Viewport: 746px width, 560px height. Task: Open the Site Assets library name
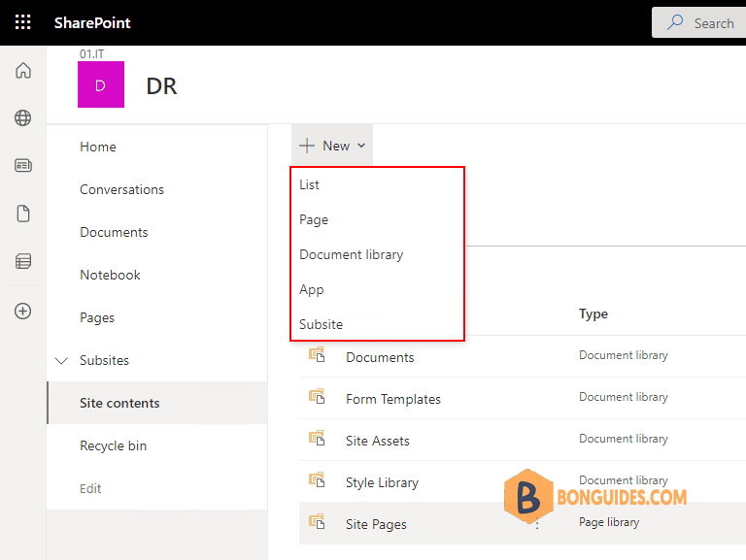378,442
